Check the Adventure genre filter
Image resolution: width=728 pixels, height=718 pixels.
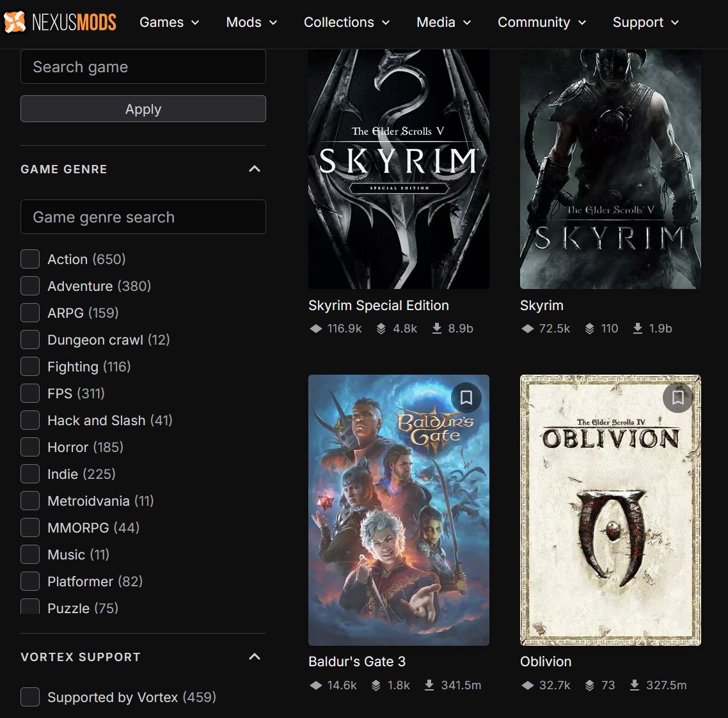(x=30, y=286)
